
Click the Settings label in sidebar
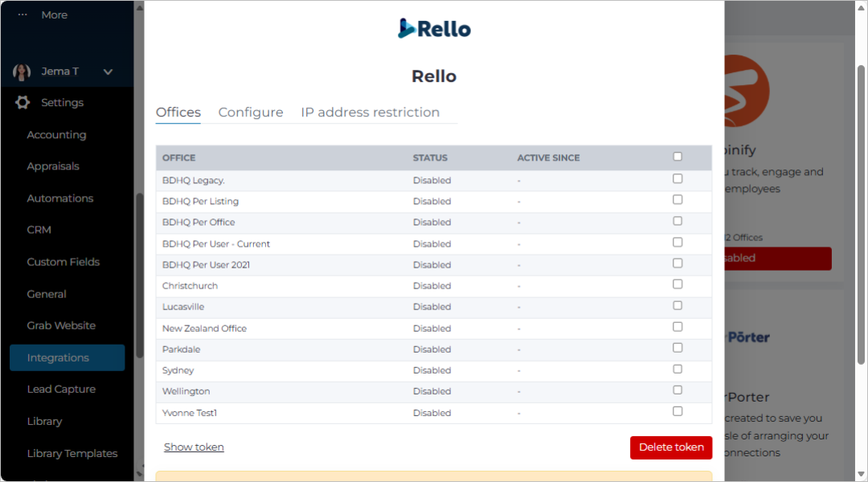coord(62,102)
